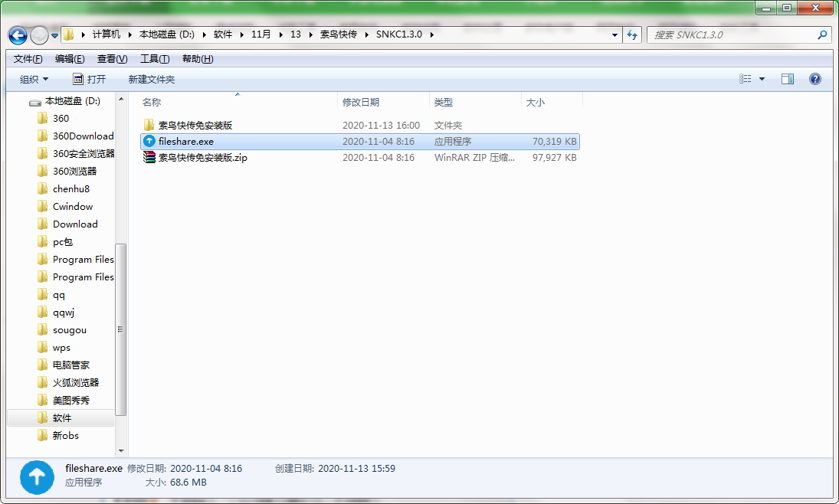Expand arrow after 软件 breadcrumb
The width and height of the screenshot is (839, 504).
point(242,34)
